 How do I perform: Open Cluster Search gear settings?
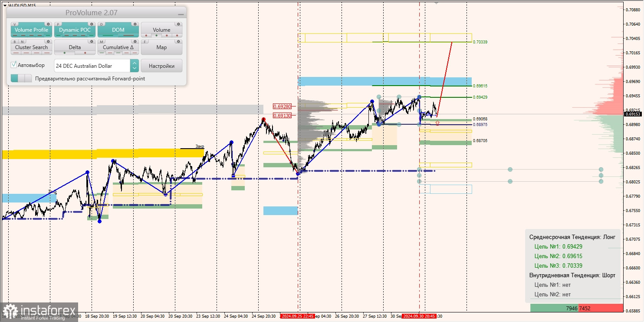[48, 41]
